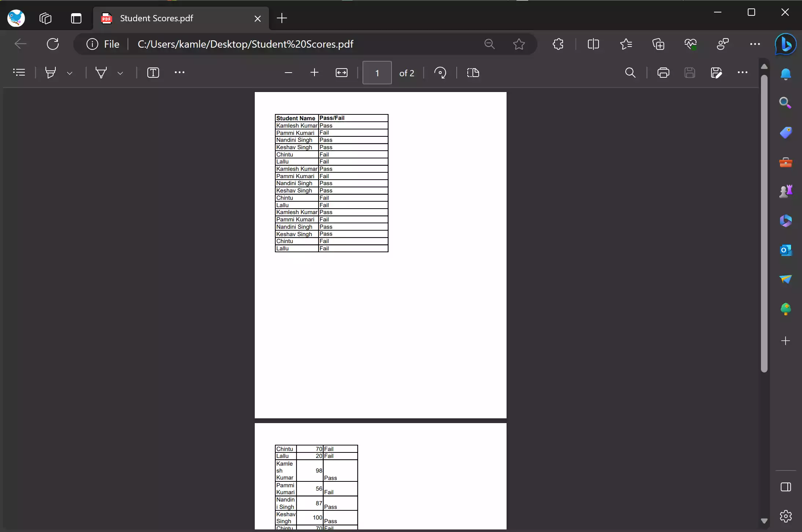Expand the Draw tool options dropdown

120,73
